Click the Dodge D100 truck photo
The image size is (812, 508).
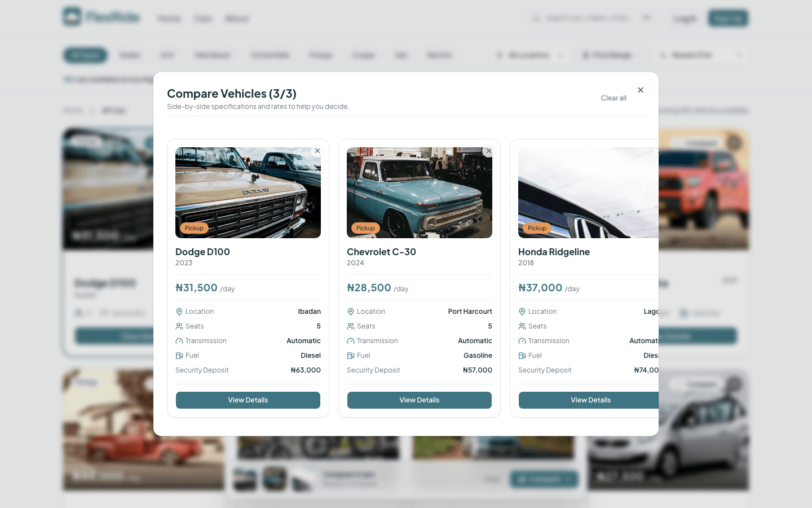[x=248, y=193]
